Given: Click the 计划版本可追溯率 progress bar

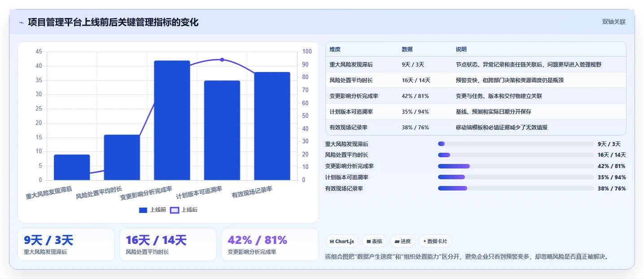Looking at the screenshot, I should (516, 177).
